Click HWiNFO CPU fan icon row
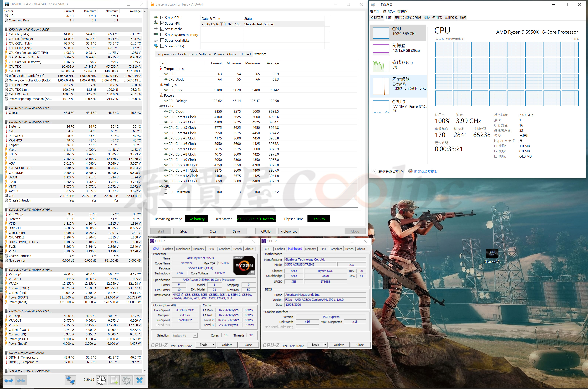This screenshot has width=588, height=389. pos(6,196)
